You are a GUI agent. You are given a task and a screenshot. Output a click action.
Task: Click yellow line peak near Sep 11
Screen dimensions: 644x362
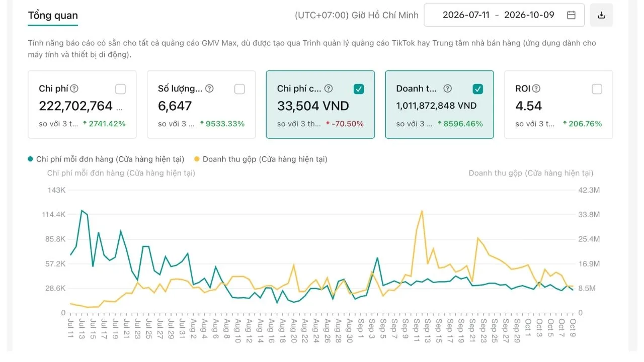422,211
